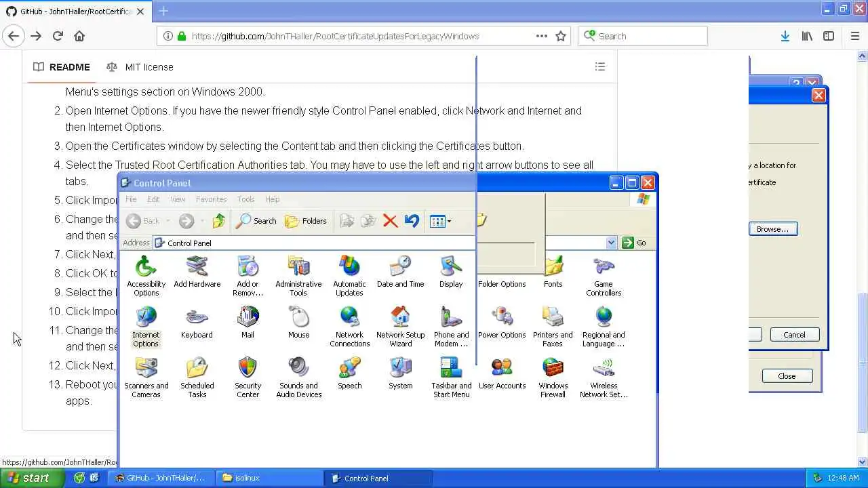868x488 pixels.
Task: Click the Browse... button in wizard dialog
Action: [x=773, y=229]
